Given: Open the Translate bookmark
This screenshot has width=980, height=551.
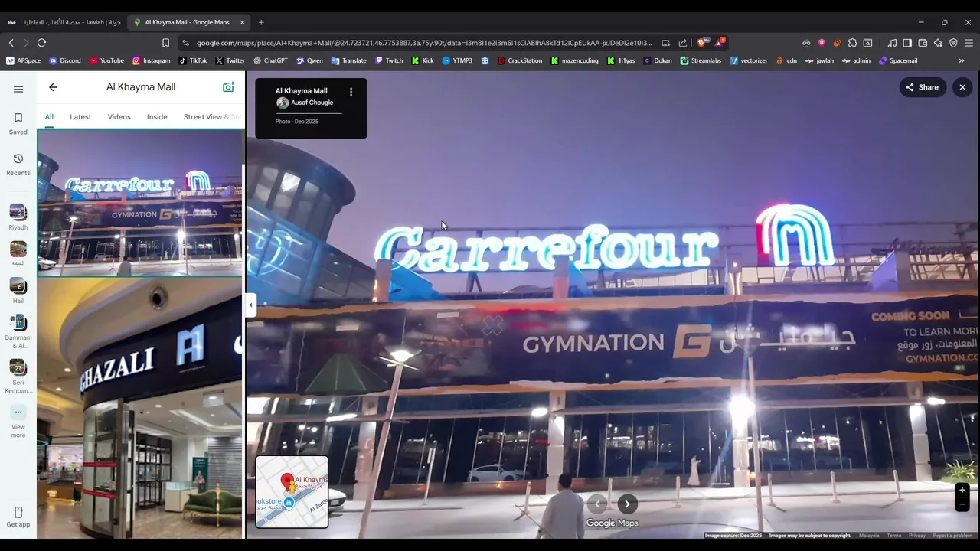Looking at the screenshot, I should click(348, 60).
